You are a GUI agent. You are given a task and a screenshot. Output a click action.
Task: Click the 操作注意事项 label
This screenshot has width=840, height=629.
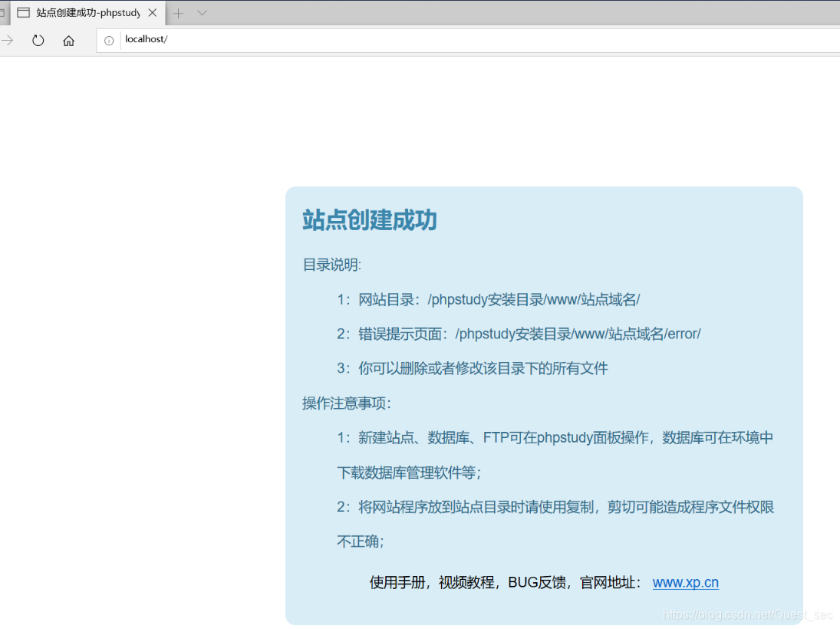pos(347,403)
